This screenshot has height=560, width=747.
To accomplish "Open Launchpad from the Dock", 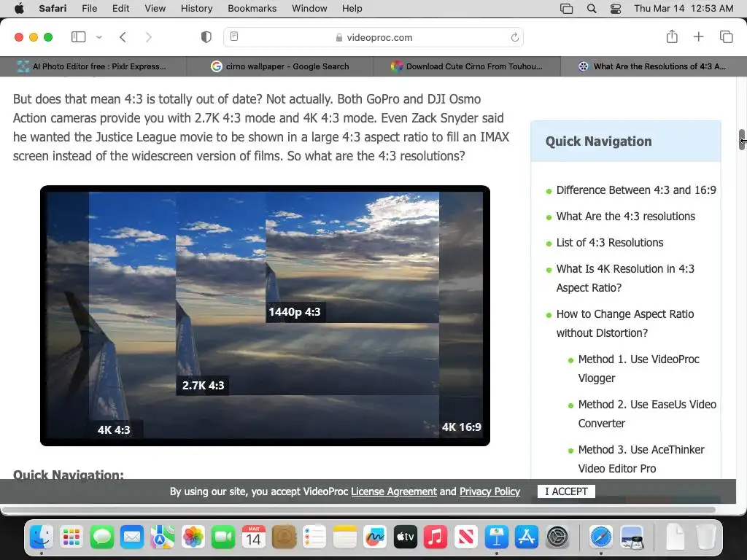I will 71,537.
